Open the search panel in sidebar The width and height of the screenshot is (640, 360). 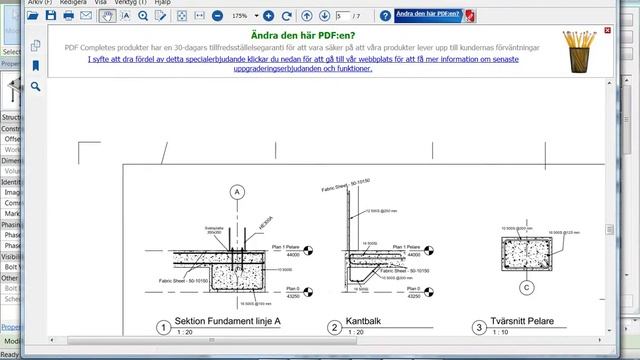(36, 87)
